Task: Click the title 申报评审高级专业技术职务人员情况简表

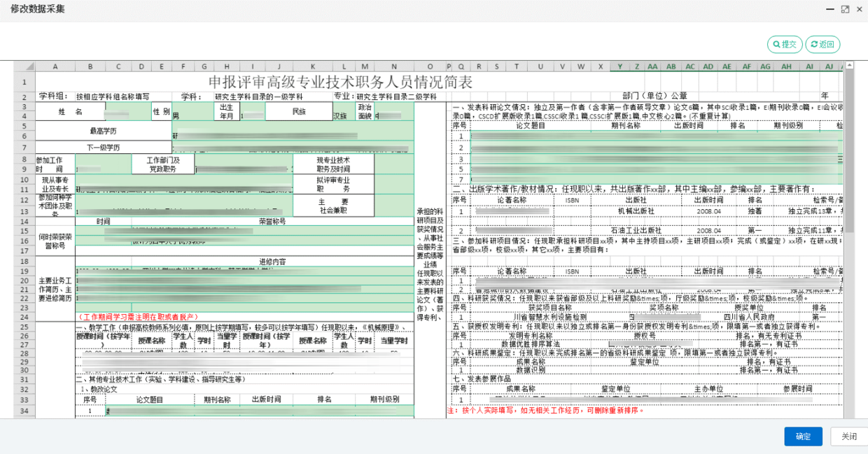Action: coord(340,82)
